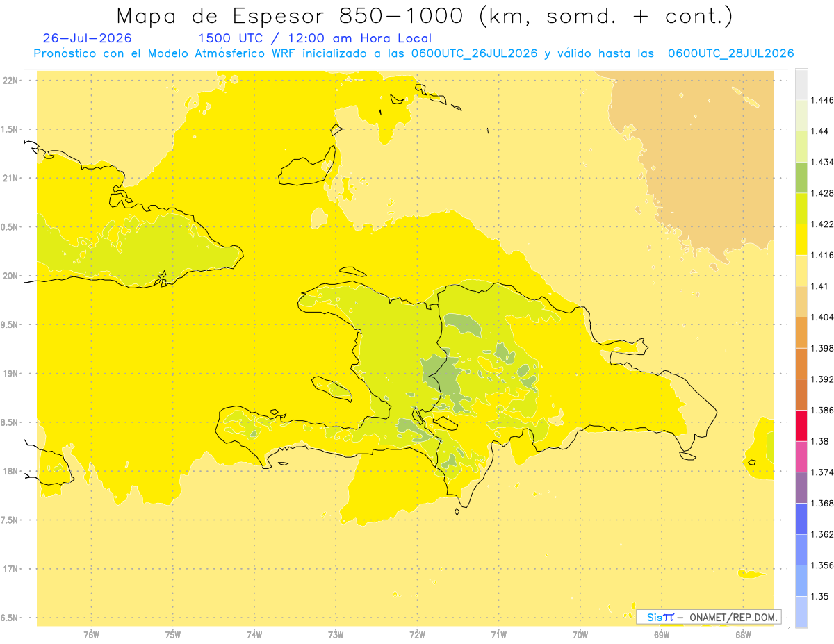The image size is (834, 644).
Task: Click the 73W longitude label
Action: point(336,635)
